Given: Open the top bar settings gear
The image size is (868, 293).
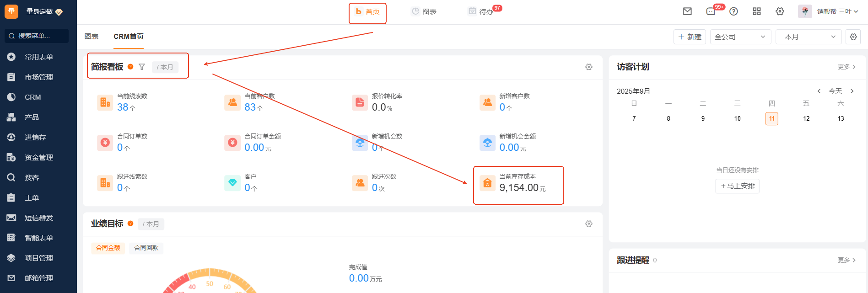Looking at the screenshot, I should tap(780, 11).
